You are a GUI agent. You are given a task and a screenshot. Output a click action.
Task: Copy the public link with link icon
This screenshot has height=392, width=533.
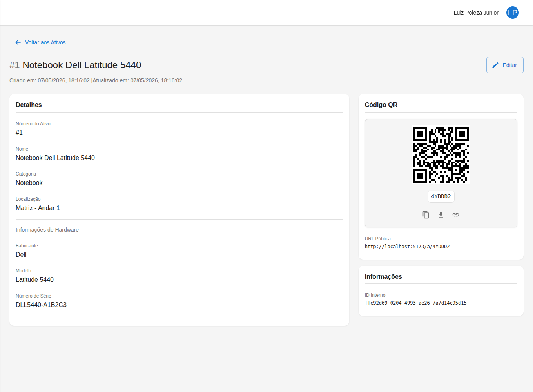[456, 215]
